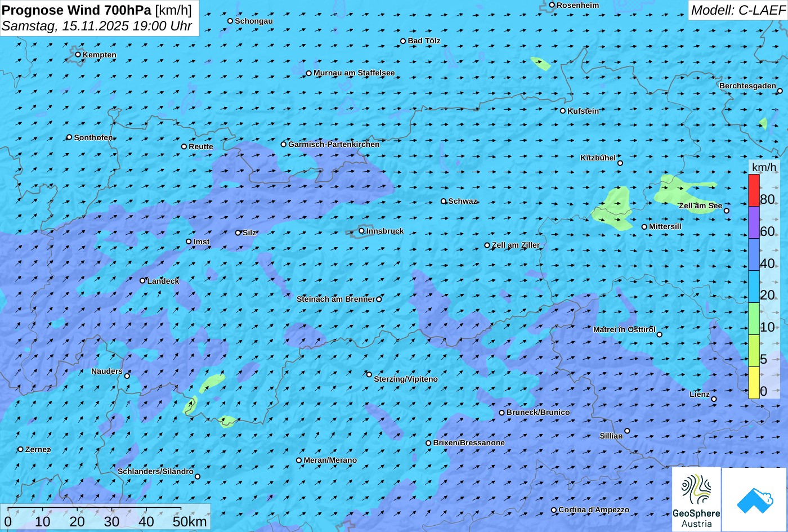Click the Schwaz label
The height and width of the screenshot is (532, 788).
click(x=463, y=201)
